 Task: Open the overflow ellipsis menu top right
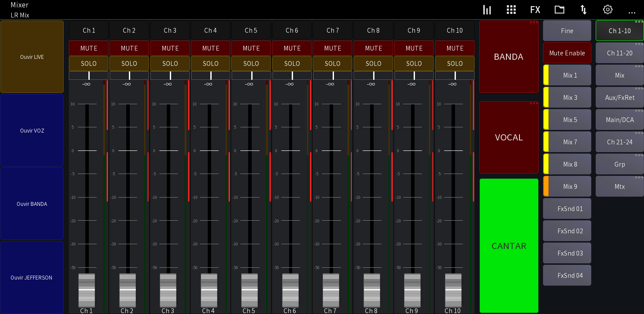[x=632, y=11]
